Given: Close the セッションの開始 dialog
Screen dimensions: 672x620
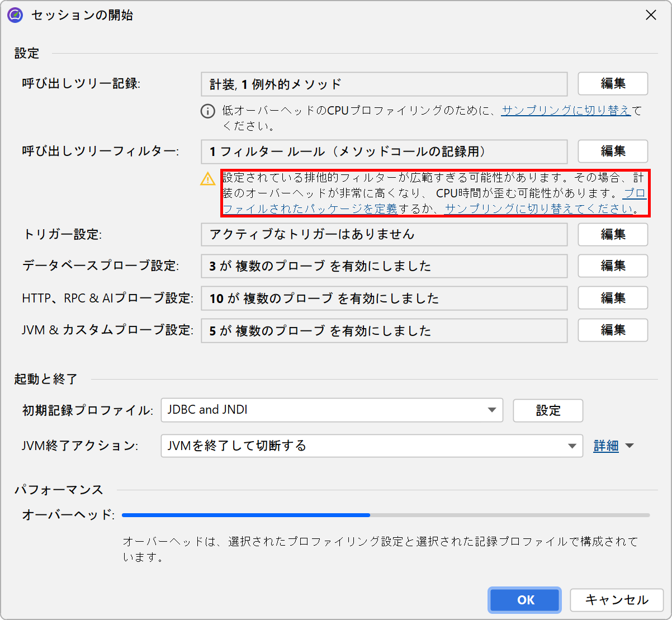Looking at the screenshot, I should tap(651, 15).
